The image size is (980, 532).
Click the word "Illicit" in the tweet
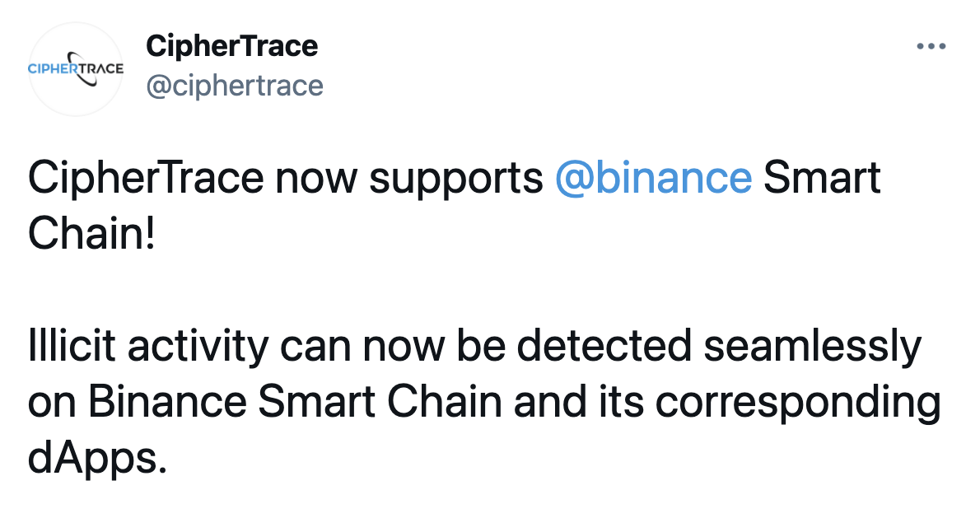(x=72, y=346)
